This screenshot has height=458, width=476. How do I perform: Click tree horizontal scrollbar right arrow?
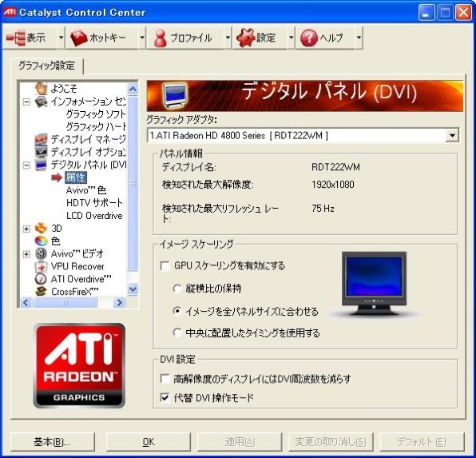(x=119, y=302)
